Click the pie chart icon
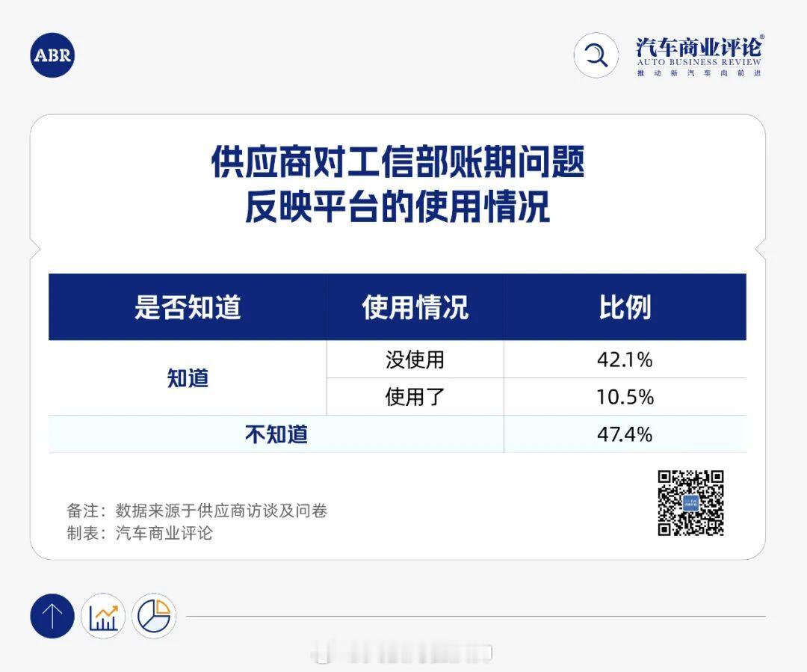 pyautogui.click(x=154, y=616)
